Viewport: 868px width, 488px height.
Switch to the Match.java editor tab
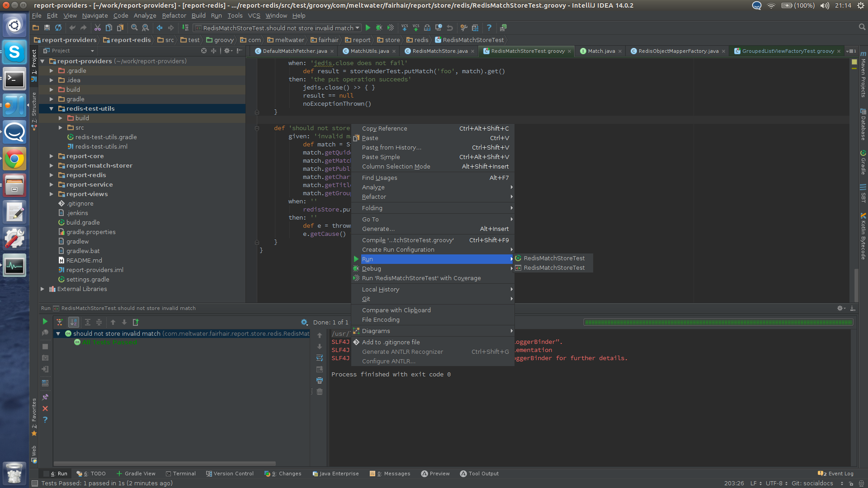tap(601, 51)
